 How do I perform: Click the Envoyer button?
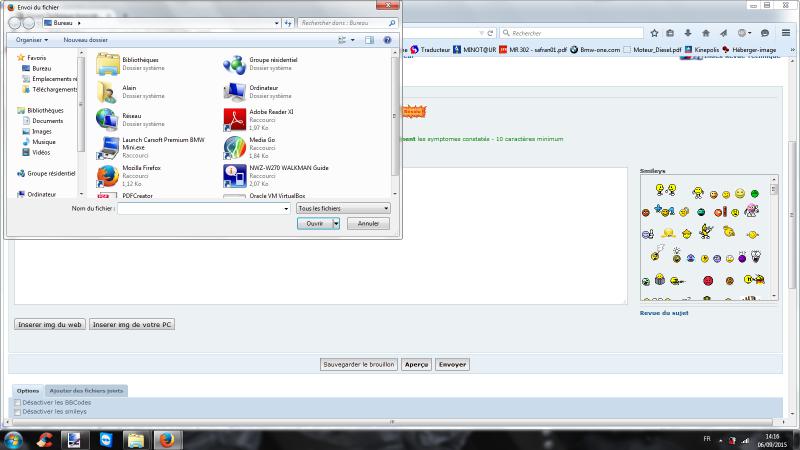[452, 365]
